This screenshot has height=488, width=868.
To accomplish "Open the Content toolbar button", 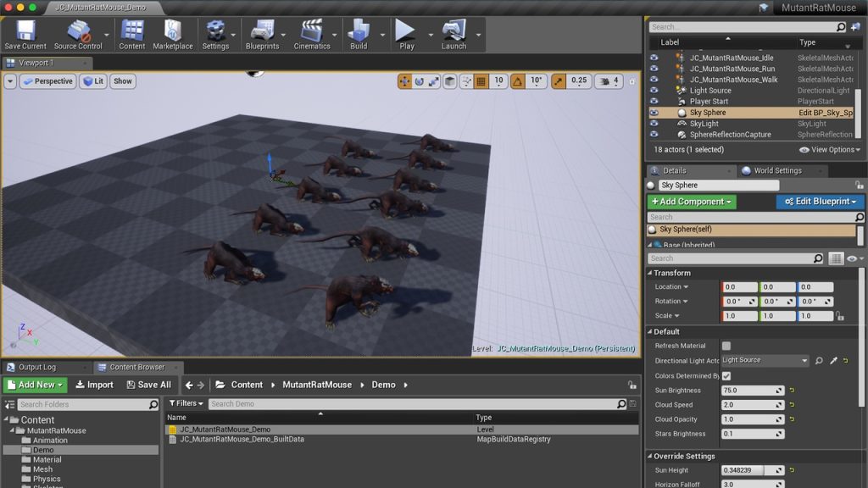I will [131, 34].
